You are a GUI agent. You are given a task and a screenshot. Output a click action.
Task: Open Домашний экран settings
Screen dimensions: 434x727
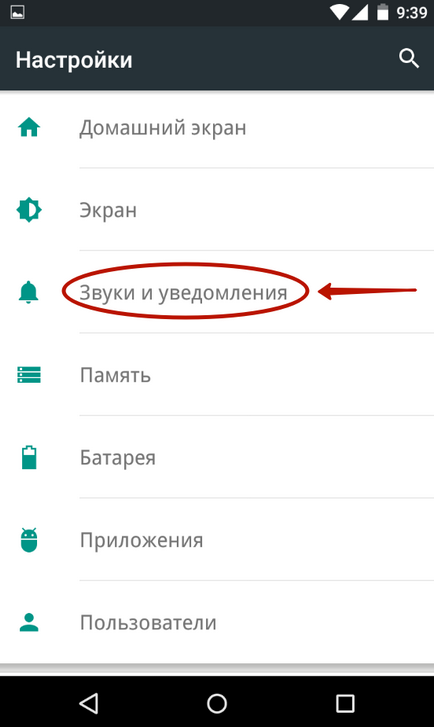coord(217,128)
